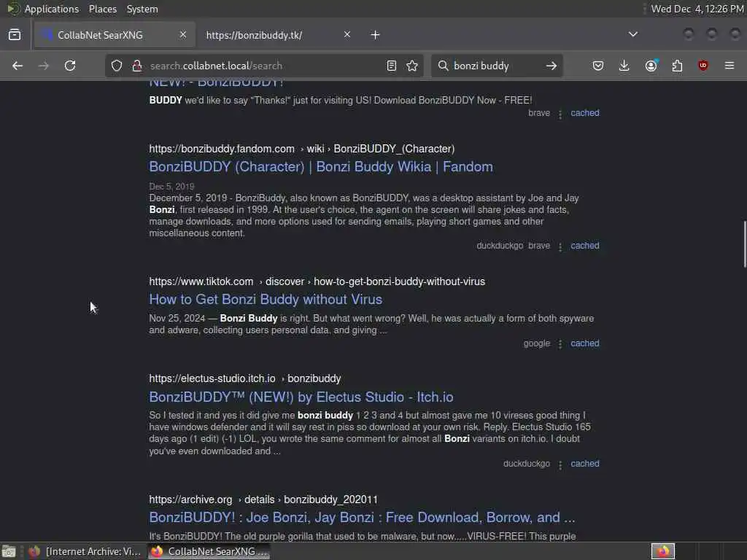Open the Firefox hamburger menu
Image resolution: width=747 pixels, height=560 pixels.
[729, 66]
